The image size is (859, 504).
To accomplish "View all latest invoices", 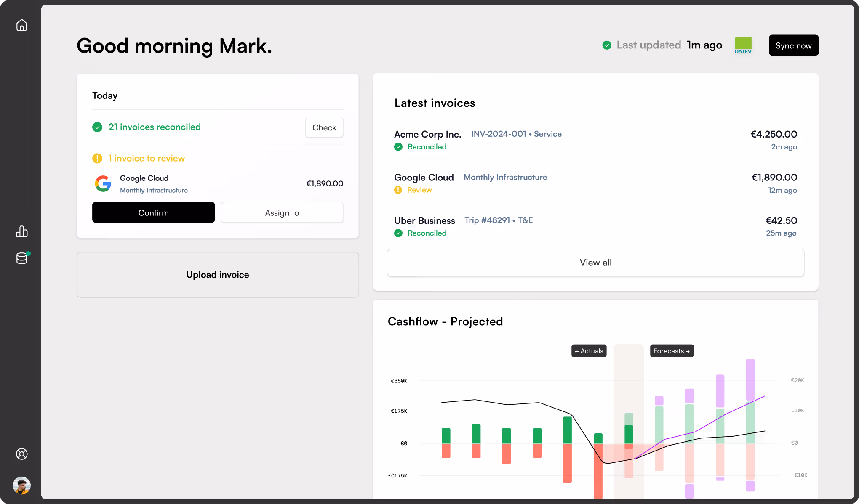I will (595, 263).
